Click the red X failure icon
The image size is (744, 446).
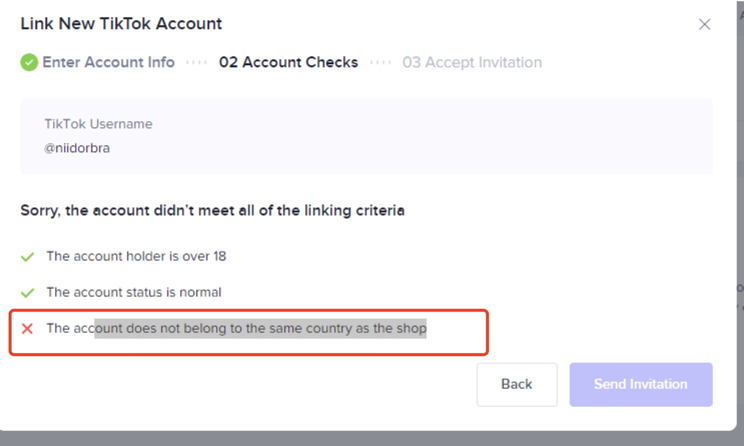(27, 328)
